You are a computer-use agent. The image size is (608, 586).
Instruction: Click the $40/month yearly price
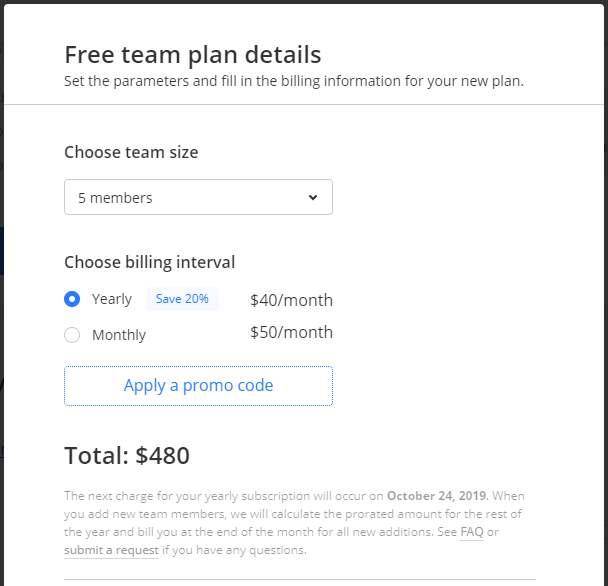pyautogui.click(x=291, y=300)
